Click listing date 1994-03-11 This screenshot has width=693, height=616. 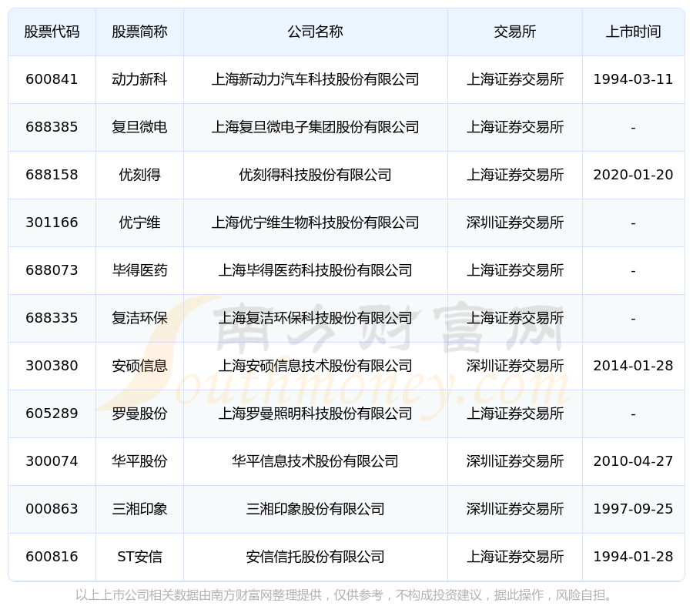pyautogui.click(x=634, y=79)
